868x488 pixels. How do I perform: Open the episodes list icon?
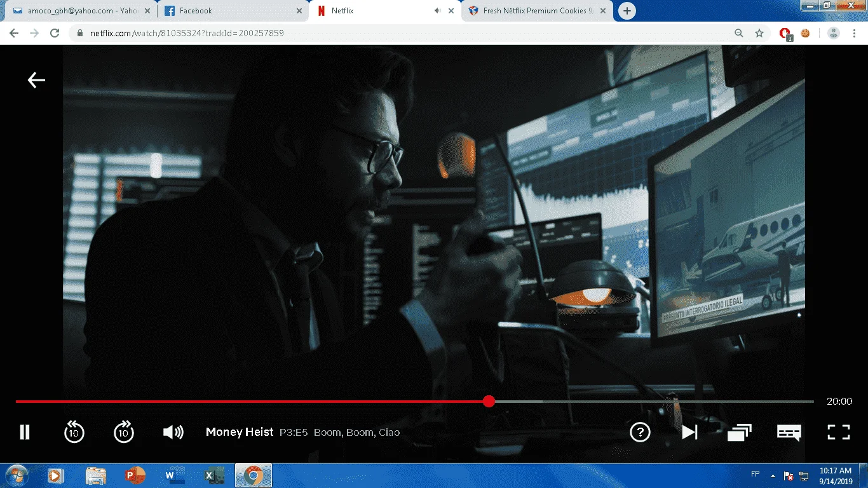[x=739, y=432]
